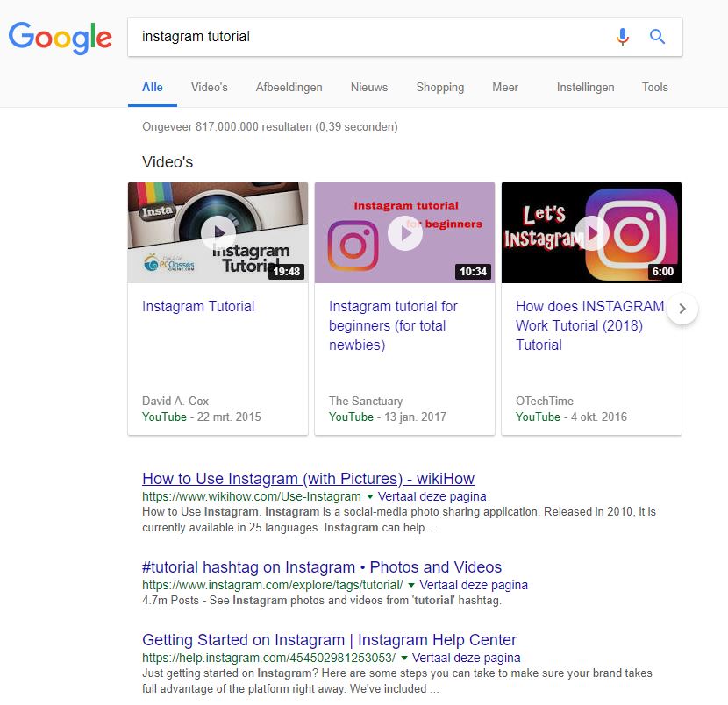The height and width of the screenshot is (705, 728).
Task: Click the Video's section heading
Action: 168,162
